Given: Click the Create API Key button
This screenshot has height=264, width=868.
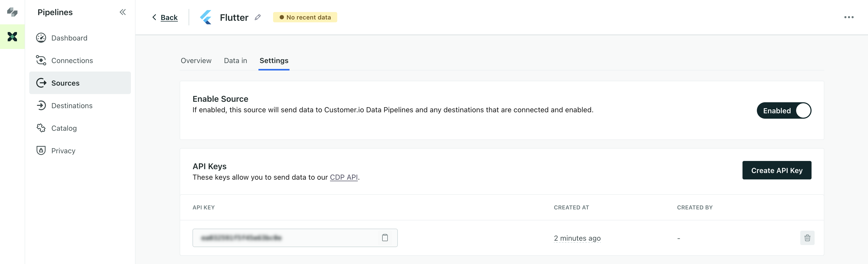Looking at the screenshot, I should pos(777,170).
